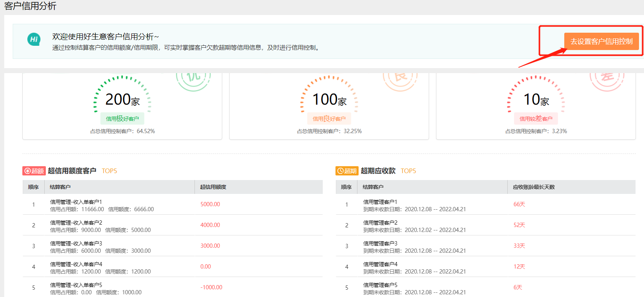Click the 应收账龄最长天数 column header

533,187
